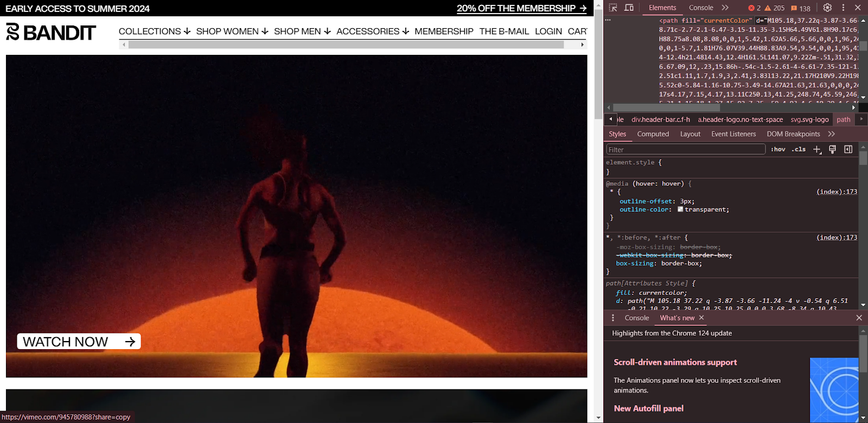Select div.header-bar.c.f-h breadcrumb
Image resolution: width=868 pixels, height=423 pixels.
point(660,119)
